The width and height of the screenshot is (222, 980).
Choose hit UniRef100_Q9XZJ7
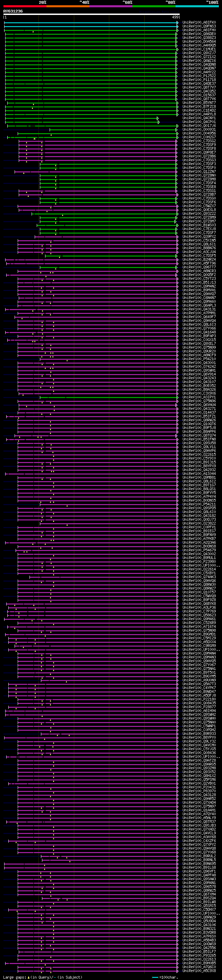click(x=199, y=53)
